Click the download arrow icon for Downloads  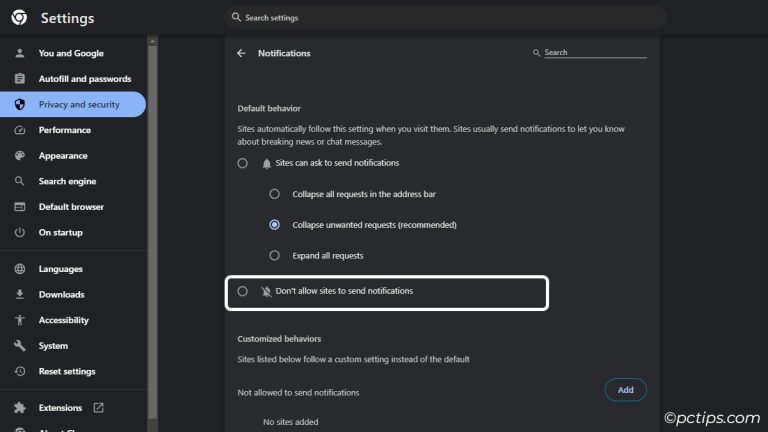pyautogui.click(x=20, y=294)
